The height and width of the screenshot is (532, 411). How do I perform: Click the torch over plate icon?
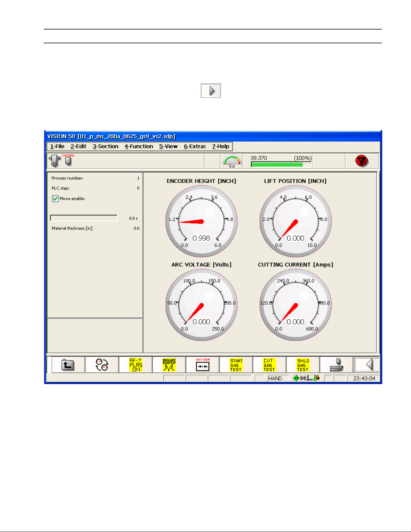click(337, 365)
